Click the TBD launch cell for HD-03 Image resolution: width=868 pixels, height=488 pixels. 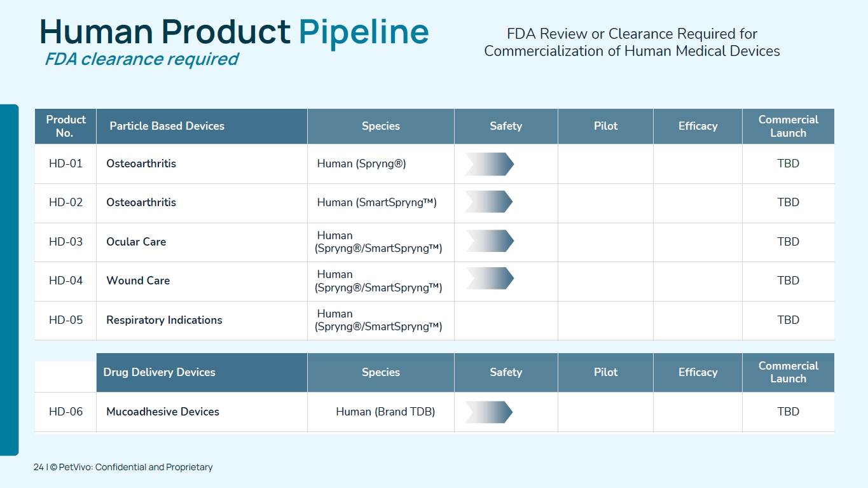788,242
